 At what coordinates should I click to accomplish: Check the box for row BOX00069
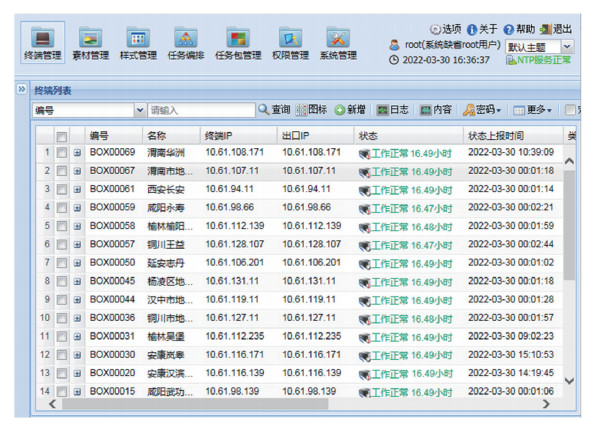61,153
